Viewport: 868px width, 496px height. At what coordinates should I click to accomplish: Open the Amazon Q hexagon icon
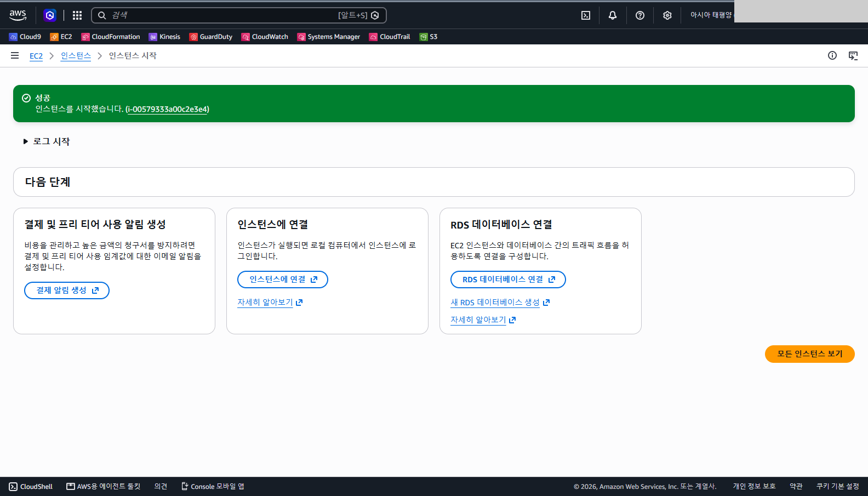pyautogui.click(x=50, y=15)
